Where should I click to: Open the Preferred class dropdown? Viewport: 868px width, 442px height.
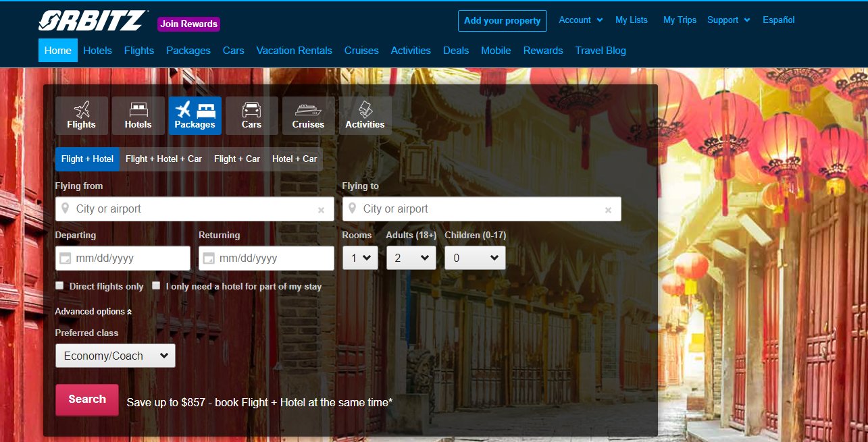(x=115, y=356)
